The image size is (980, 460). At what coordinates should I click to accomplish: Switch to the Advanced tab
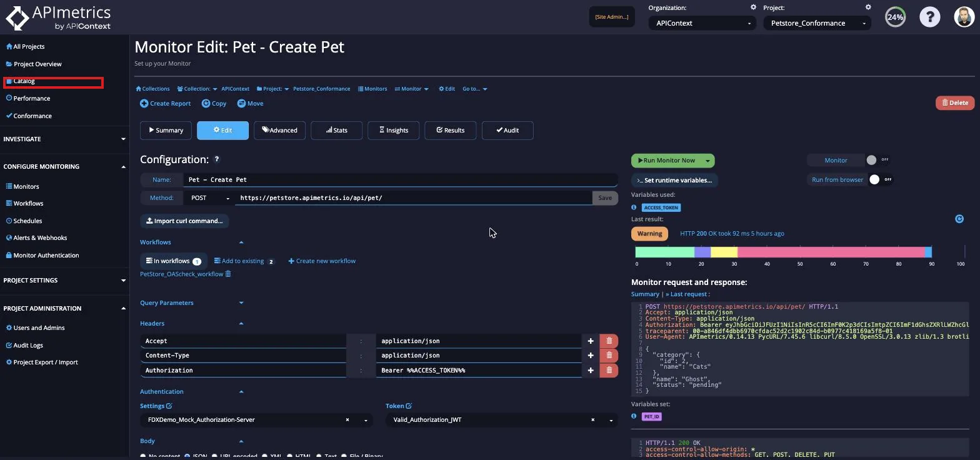point(279,130)
